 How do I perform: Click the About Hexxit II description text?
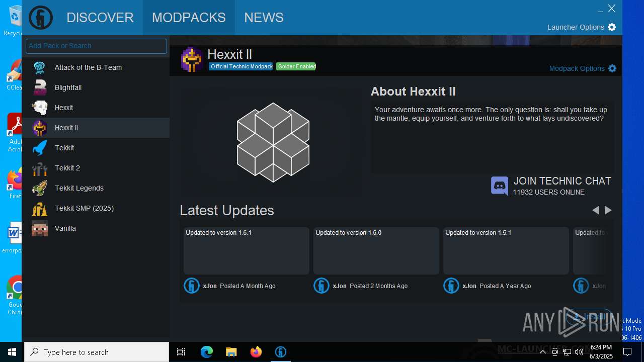coord(491,114)
